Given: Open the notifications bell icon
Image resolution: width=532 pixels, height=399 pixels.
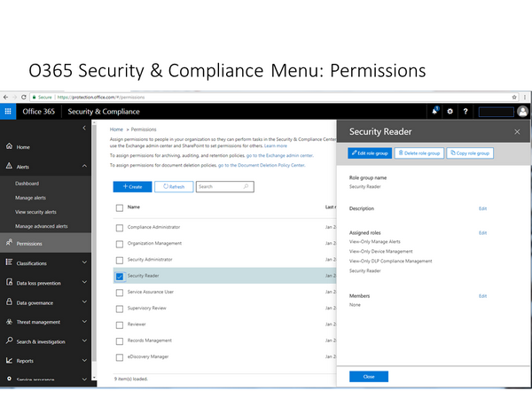Looking at the screenshot, I should click(434, 111).
